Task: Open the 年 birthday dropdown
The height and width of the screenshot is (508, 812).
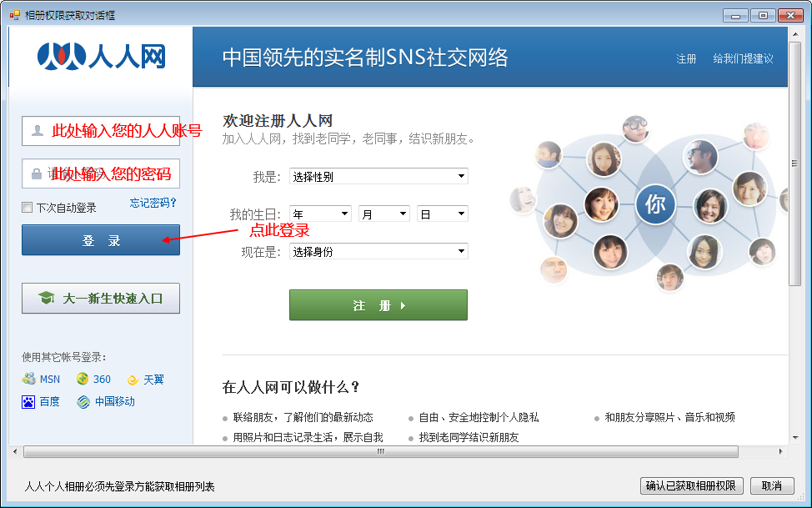Action: coord(321,214)
